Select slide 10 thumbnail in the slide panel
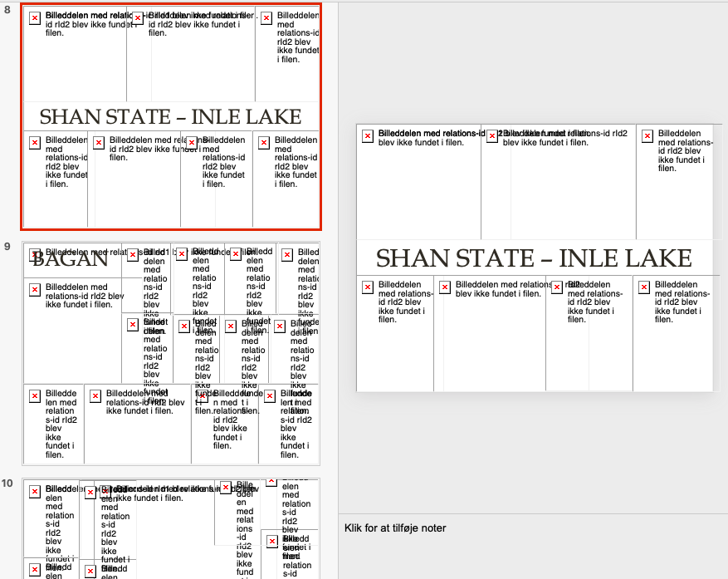 pos(171,529)
